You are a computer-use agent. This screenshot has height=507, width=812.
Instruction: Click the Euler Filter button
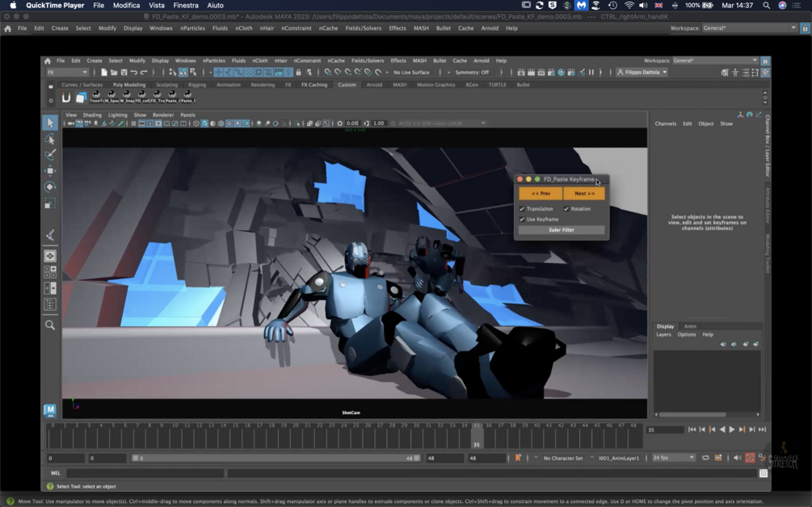point(562,230)
